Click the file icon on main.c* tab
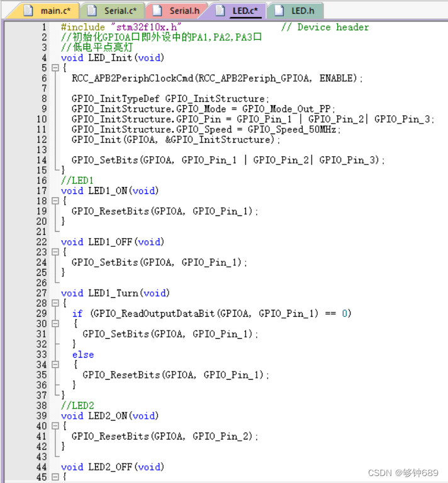This screenshot has height=483, width=448. click(28, 11)
